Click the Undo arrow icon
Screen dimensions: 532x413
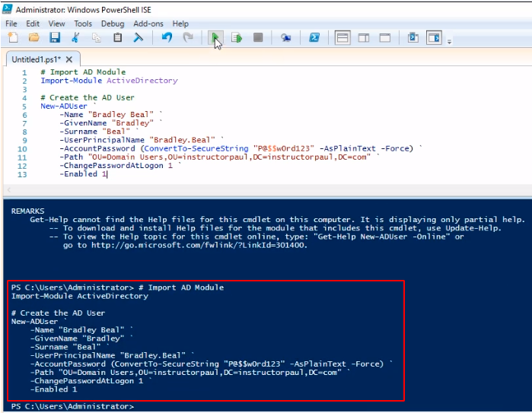click(167, 37)
